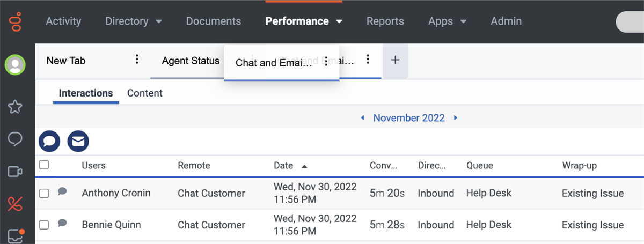Image resolution: width=644 pixels, height=244 pixels.
Task: Click the 5m 28s duration cell
Action: (x=387, y=225)
